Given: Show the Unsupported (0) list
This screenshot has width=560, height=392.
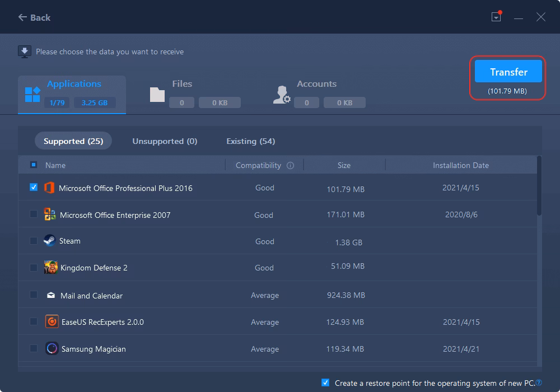Looking at the screenshot, I should click(x=165, y=141).
